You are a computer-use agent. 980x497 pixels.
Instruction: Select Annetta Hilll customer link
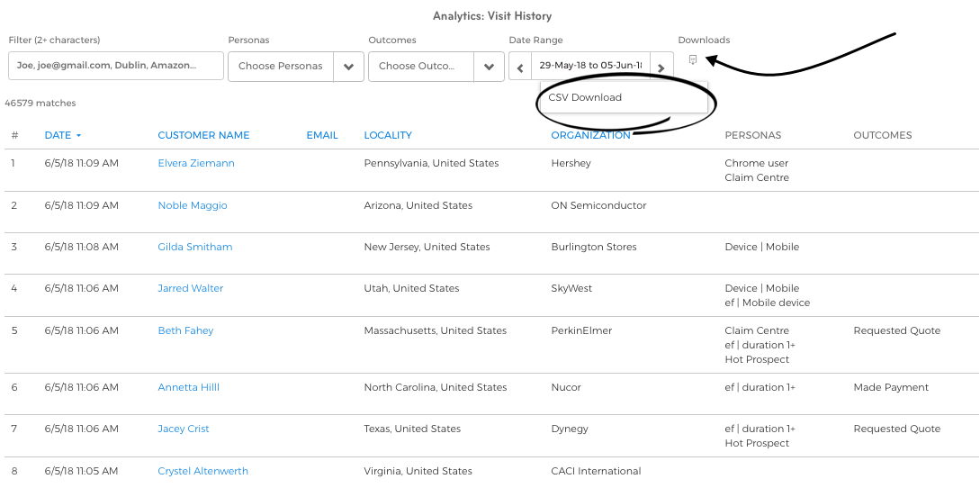pyautogui.click(x=189, y=387)
